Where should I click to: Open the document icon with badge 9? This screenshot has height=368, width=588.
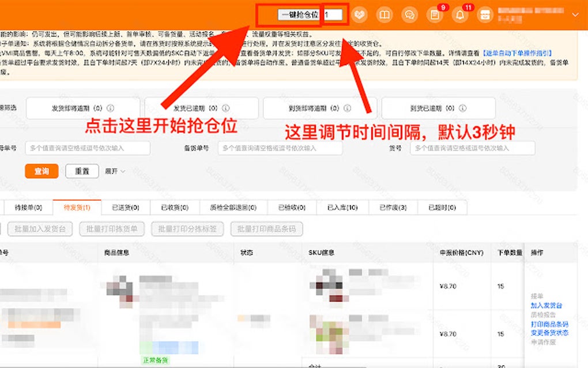coord(435,15)
